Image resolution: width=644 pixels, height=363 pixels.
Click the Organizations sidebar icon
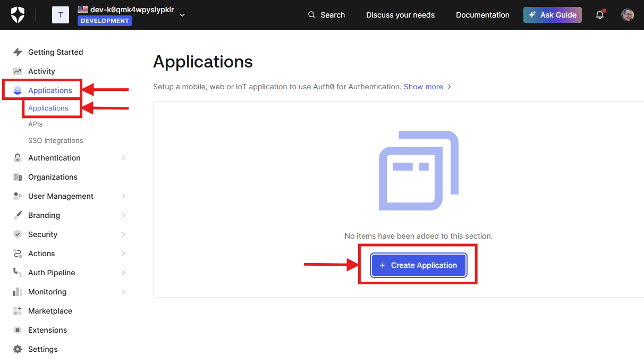click(18, 176)
